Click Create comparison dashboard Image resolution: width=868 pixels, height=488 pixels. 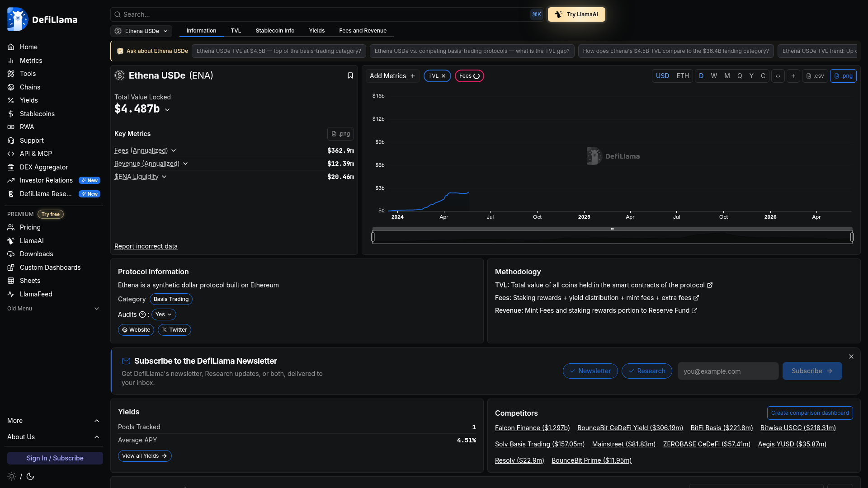point(810,413)
